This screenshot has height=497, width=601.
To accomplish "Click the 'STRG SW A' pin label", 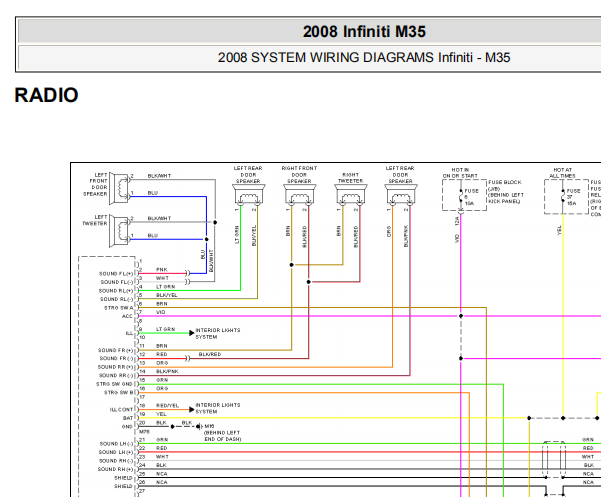I will point(119,308).
